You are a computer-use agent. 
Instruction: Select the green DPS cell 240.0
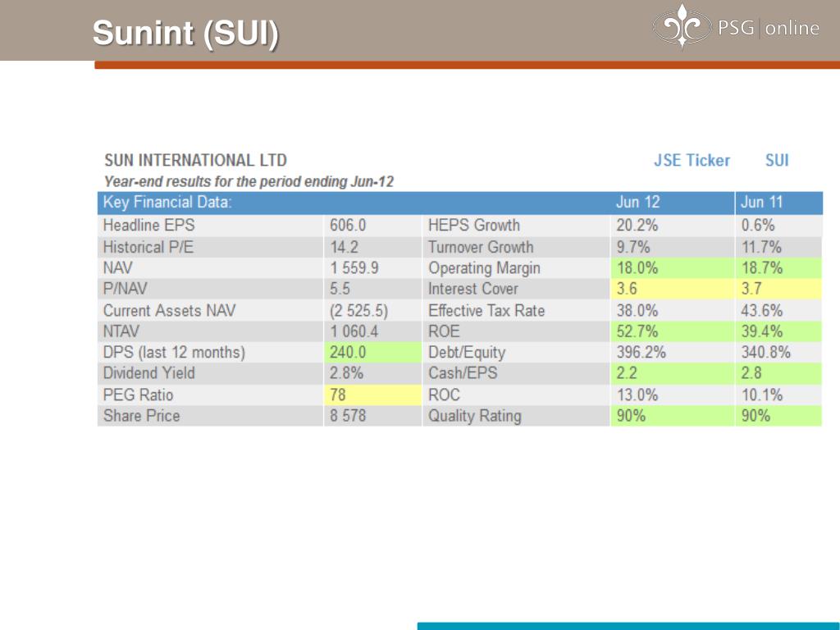click(372, 353)
